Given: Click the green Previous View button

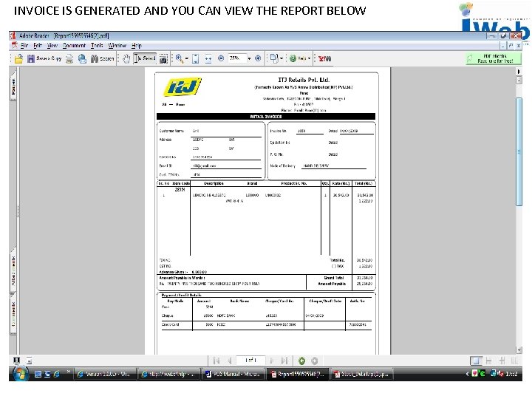Looking at the screenshot, I should coord(301,361).
